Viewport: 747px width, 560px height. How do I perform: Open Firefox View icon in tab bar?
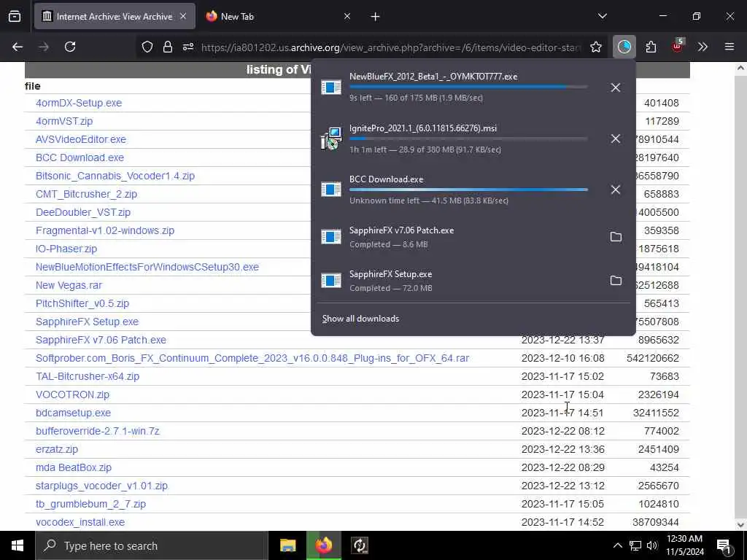(15, 17)
